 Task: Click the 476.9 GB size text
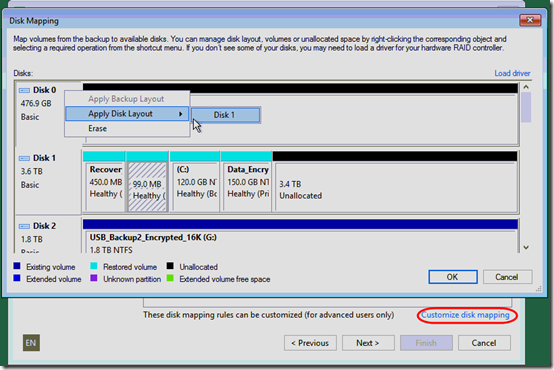pos(36,104)
